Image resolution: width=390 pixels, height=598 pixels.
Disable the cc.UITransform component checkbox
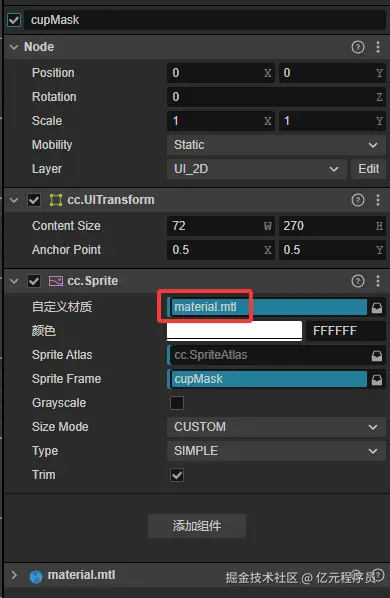(x=34, y=200)
